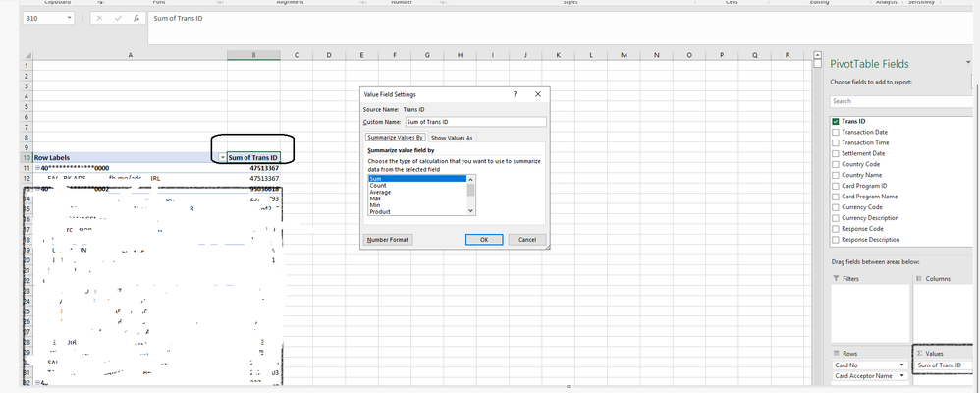Screen dimensions: 980x393
Task: Select Average in the calculation list
Action: pyautogui.click(x=379, y=192)
